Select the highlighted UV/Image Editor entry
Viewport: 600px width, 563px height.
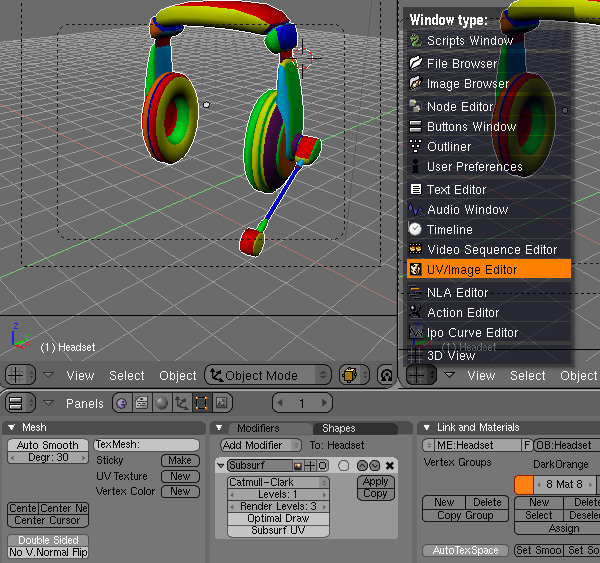tap(489, 269)
